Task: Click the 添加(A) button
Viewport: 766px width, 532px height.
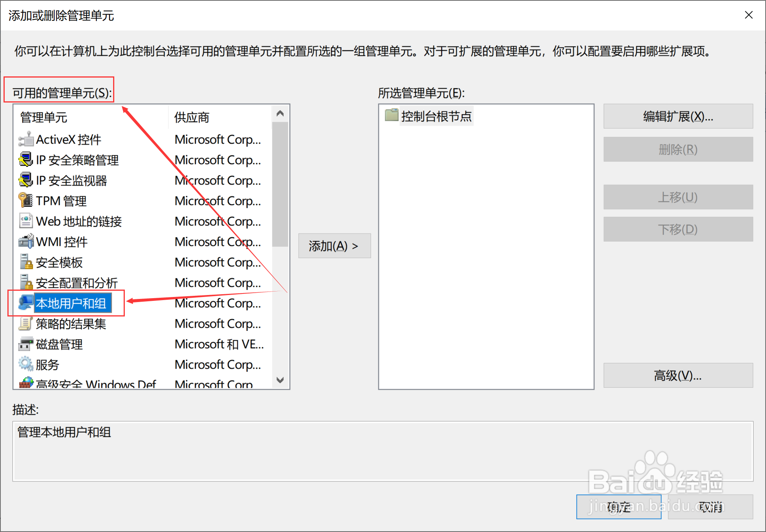Action: [x=334, y=246]
